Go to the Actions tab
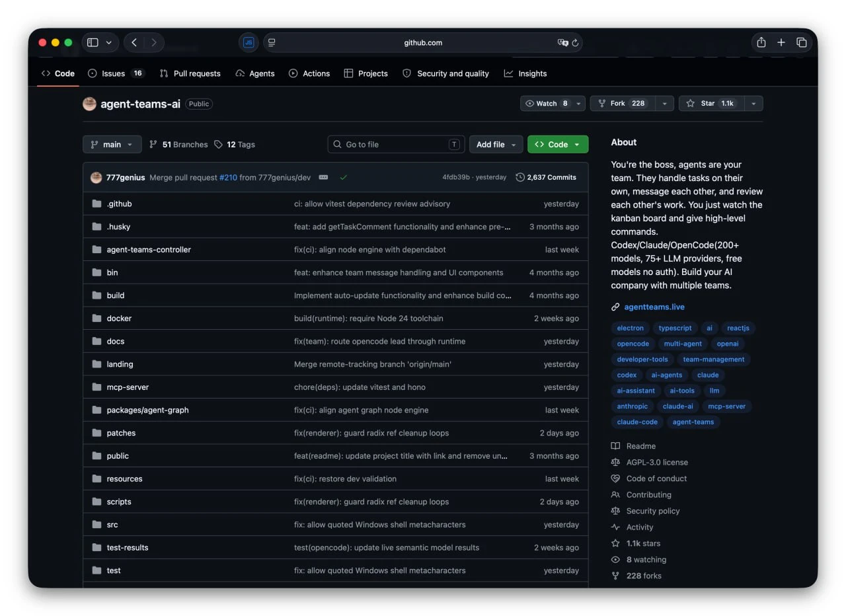 (x=309, y=73)
